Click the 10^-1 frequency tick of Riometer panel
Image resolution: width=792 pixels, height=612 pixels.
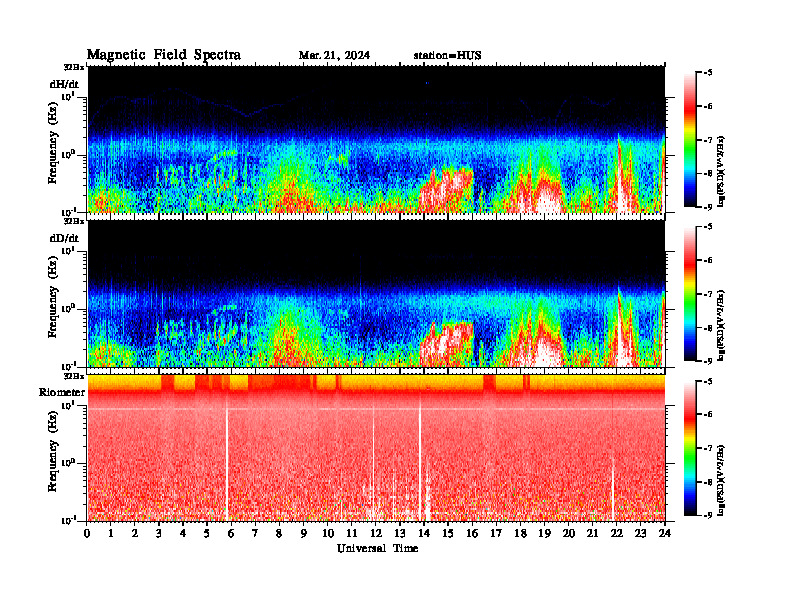pyautogui.click(x=67, y=520)
